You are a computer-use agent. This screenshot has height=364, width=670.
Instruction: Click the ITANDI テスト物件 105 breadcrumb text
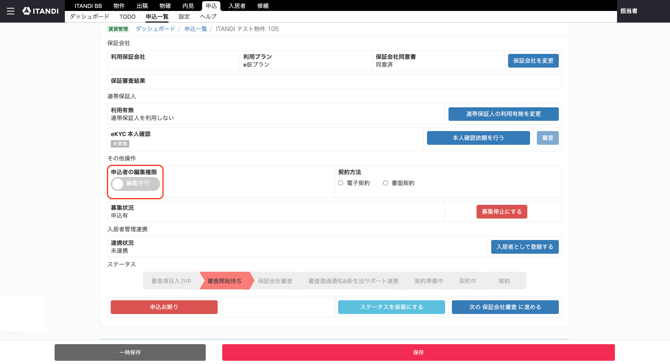point(247,29)
